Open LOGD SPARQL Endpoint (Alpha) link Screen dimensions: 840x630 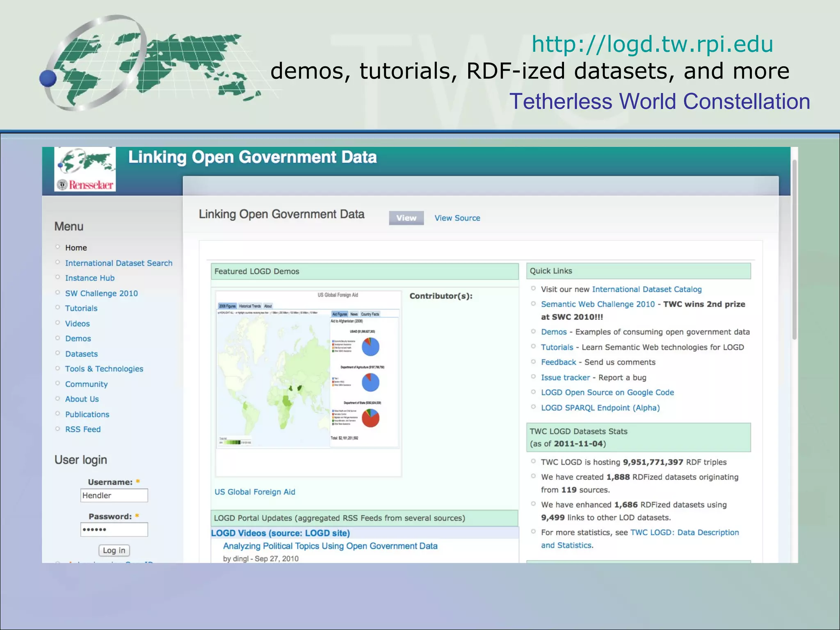pyautogui.click(x=600, y=408)
